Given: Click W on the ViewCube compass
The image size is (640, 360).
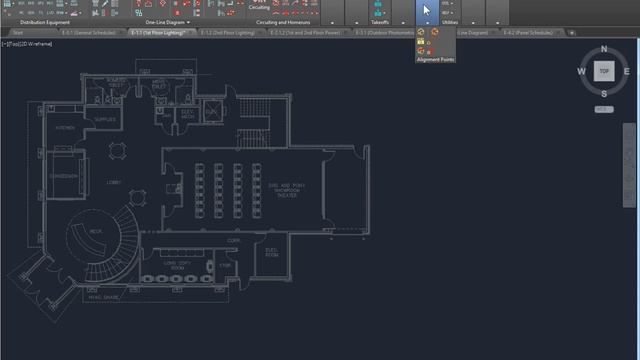Looking at the screenshot, I should [x=581, y=71].
